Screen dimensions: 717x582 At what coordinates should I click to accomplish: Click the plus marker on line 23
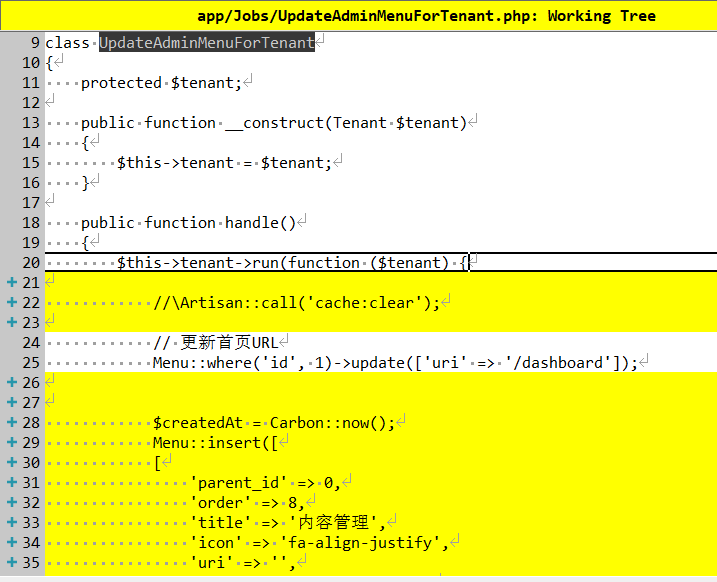click(12, 322)
